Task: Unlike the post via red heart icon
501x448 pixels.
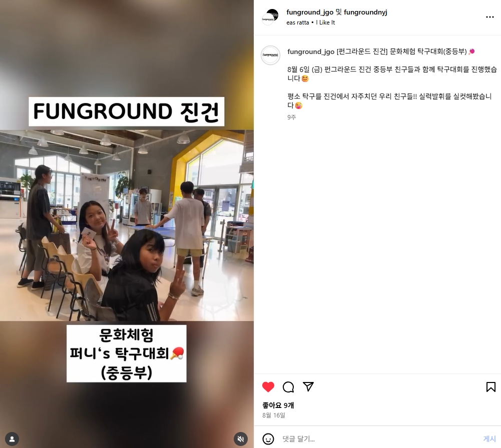Action: [268, 386]
